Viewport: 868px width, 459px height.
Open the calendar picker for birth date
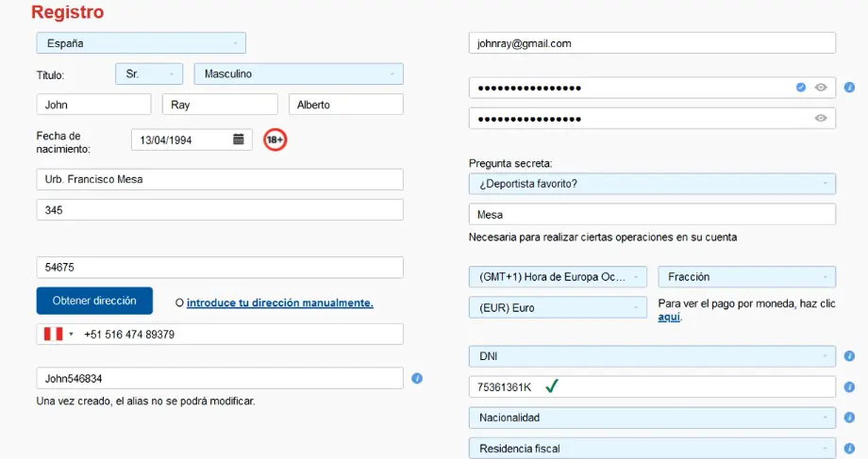pyautogui.click(x=239, y=139)
